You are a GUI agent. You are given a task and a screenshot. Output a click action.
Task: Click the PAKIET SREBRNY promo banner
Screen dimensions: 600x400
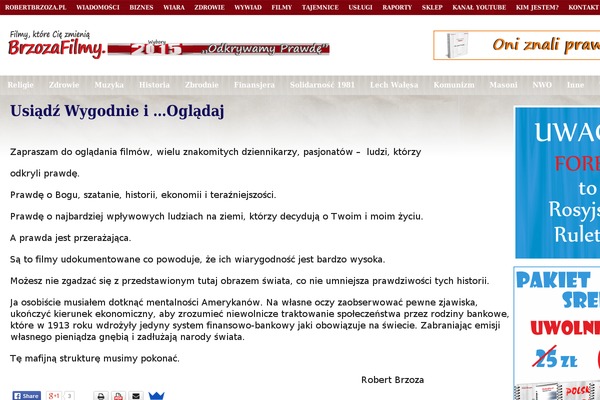[557, 333]
